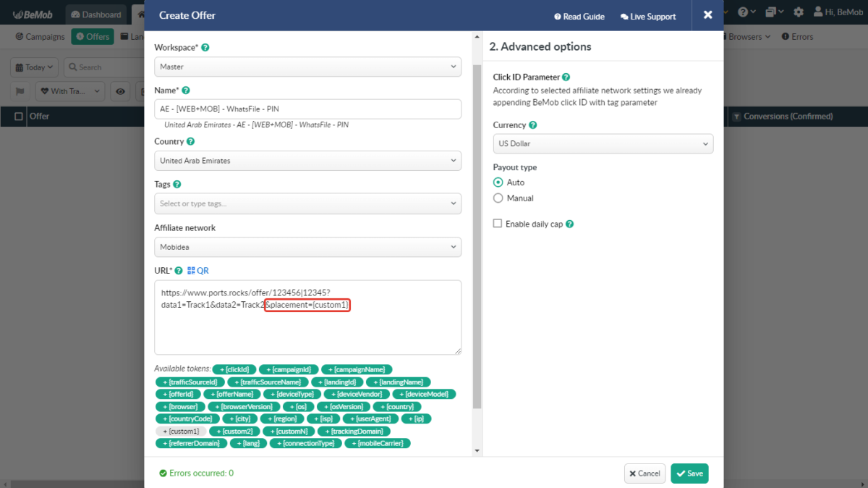The height and width of the screenshot is (488, 868).
Task: Click the Save button
Action: click(689, 474)
